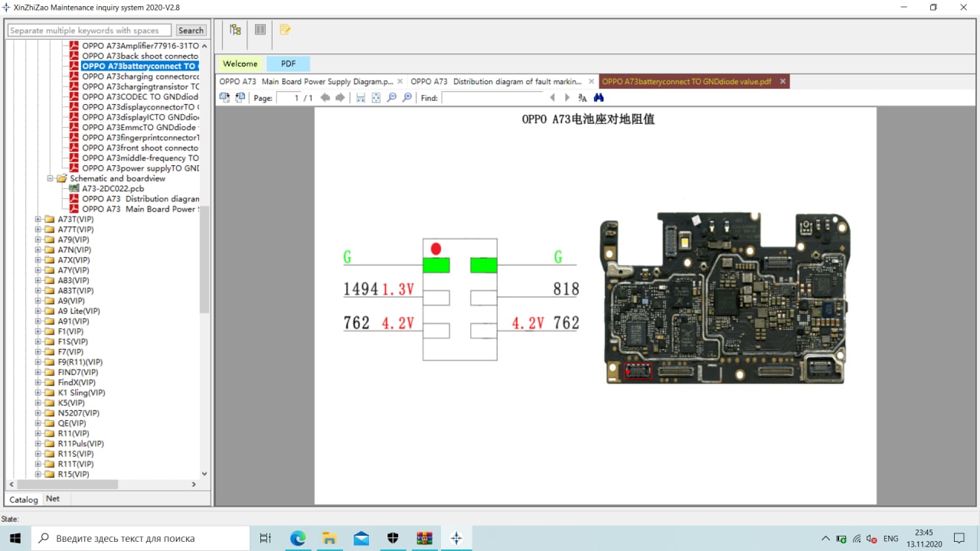Viewport: 980px width, 551px height.
Task: Open the notification center icon
Action: pos(959,538)
